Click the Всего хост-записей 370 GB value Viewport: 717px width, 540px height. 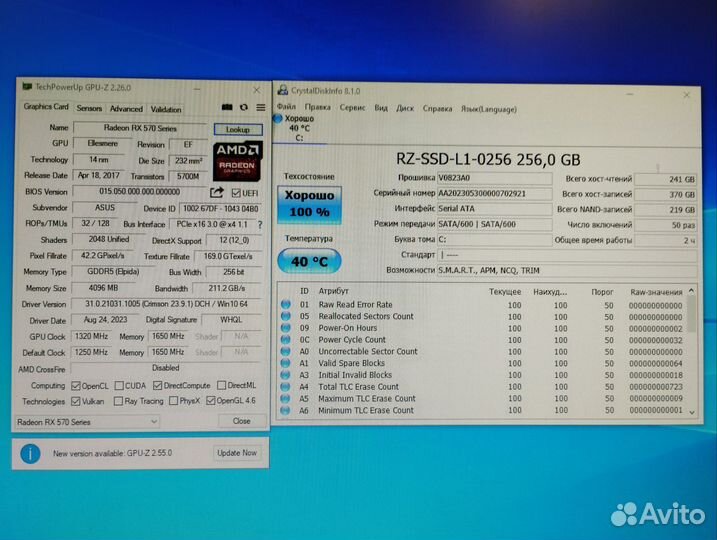point(665,194)
